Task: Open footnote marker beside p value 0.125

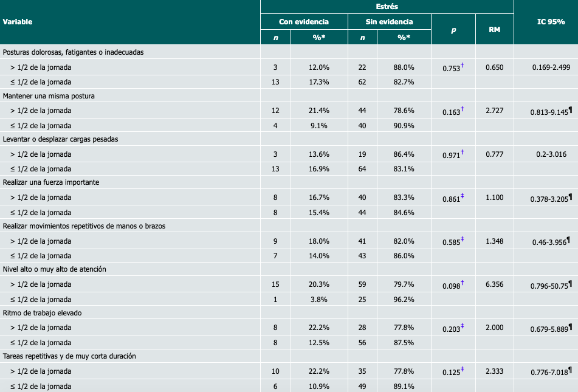Action: point(463,369)
